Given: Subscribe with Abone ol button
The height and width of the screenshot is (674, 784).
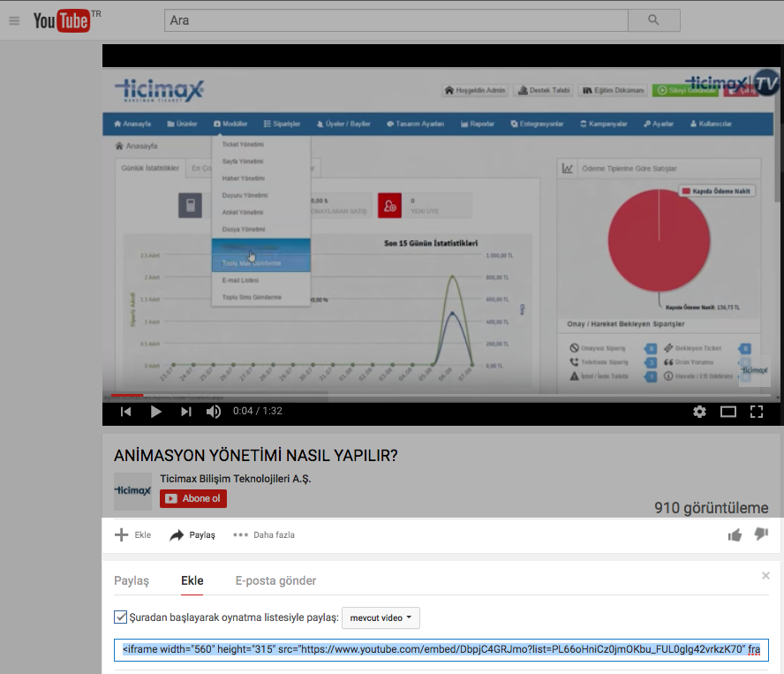Looking at the screenshot, I should (193, 498).
